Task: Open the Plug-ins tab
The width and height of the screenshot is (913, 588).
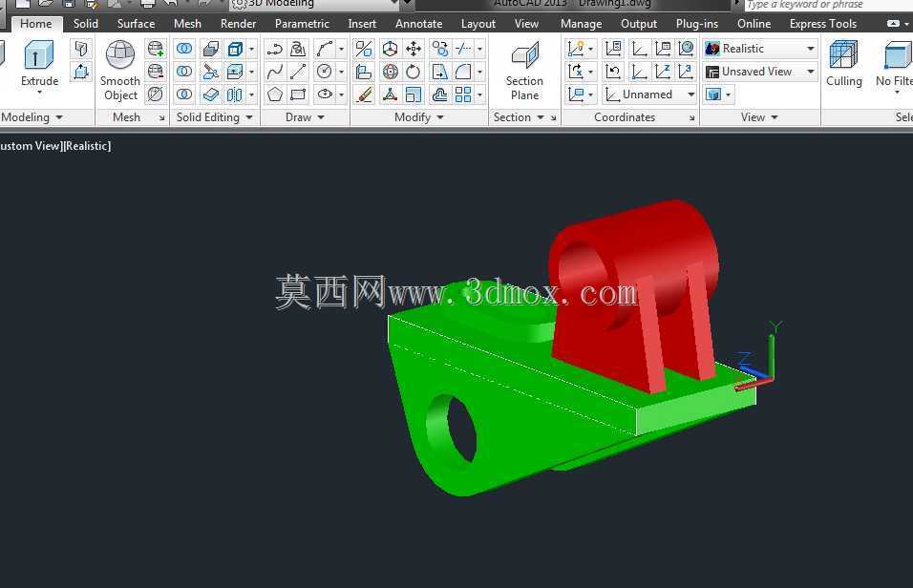Action: pos(697,24)
